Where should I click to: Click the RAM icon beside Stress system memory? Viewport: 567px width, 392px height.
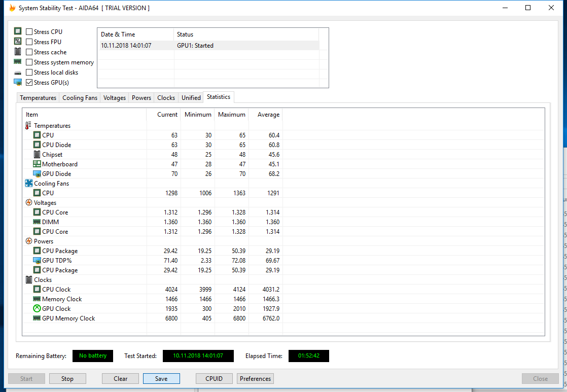click(x=17, y=61)
